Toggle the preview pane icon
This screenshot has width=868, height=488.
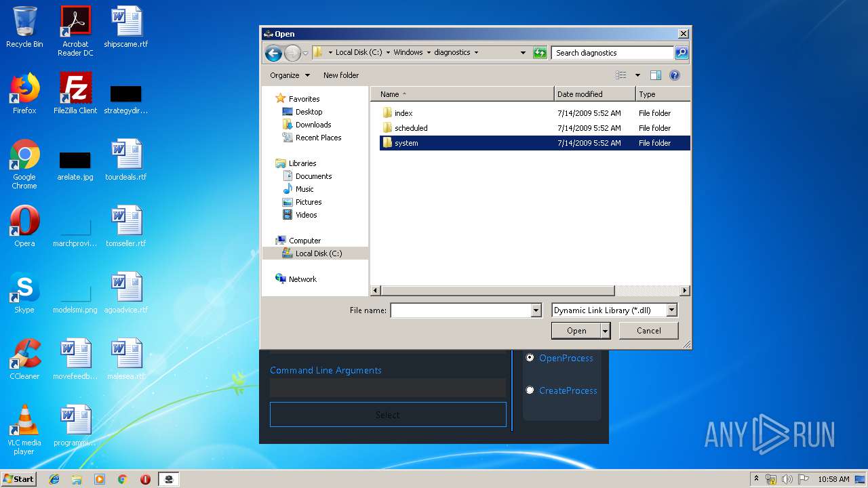click(655, 75)
